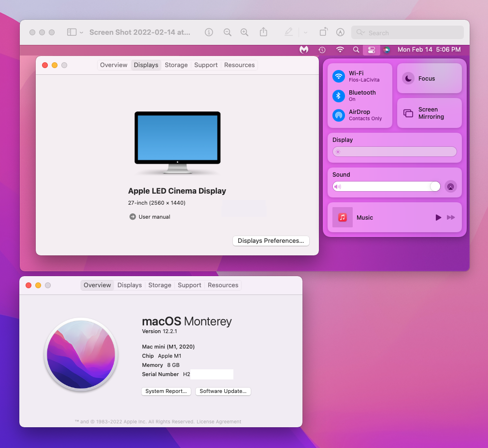Switch to Overview tab in Displays window

click(114, 65)
